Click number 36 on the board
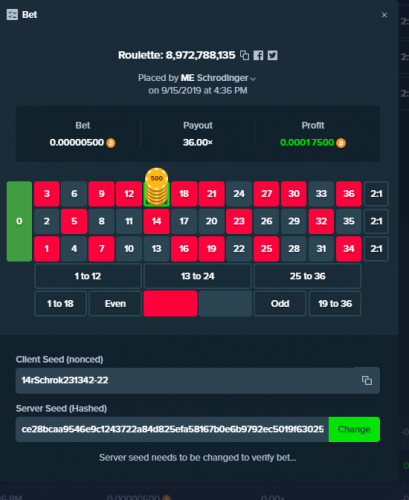The height and width of the screenshot is (500, 409). coord(349,194)
